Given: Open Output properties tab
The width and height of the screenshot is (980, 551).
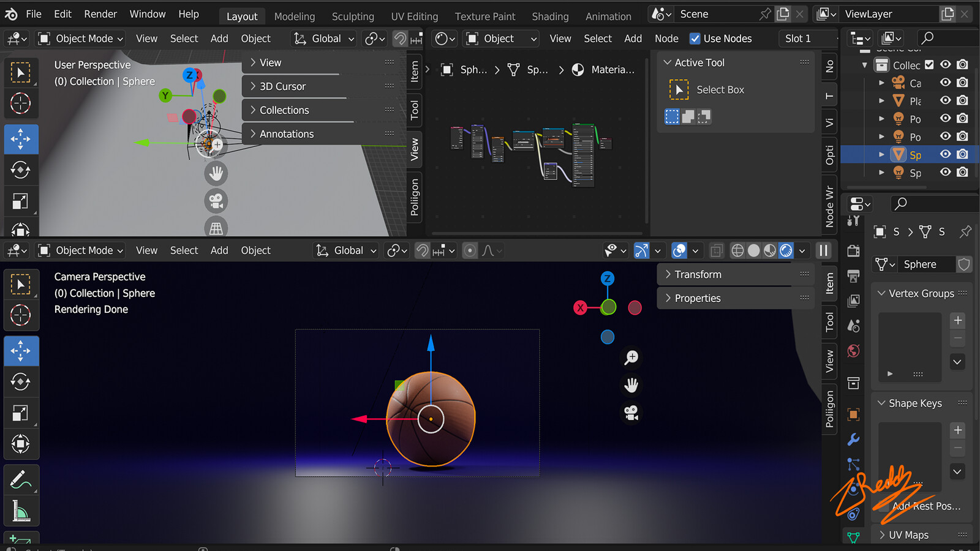Looking at the screenshot, I should tap(853, 276).
